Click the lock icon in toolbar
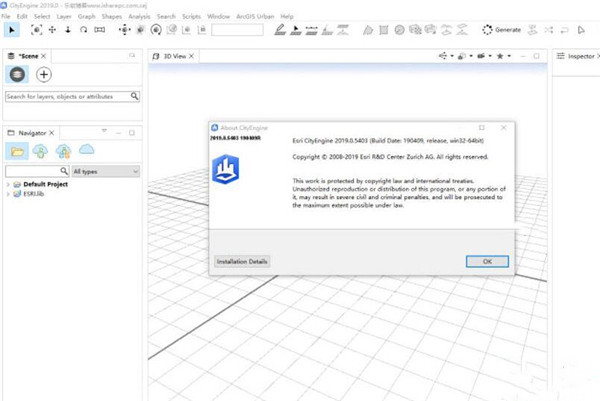600x401 pixels. tap(202, 30)
